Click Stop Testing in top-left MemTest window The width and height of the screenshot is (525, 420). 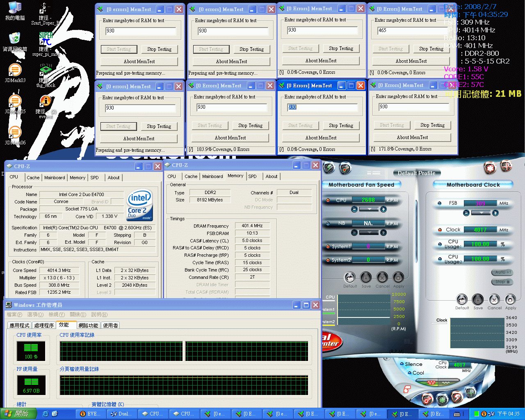coord(159,49)
